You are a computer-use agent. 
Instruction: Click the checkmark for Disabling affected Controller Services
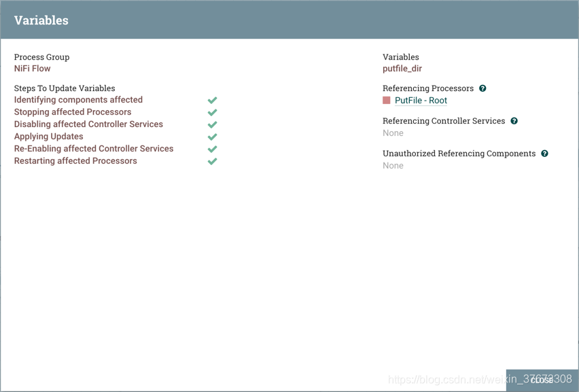[x=212, y=124]
